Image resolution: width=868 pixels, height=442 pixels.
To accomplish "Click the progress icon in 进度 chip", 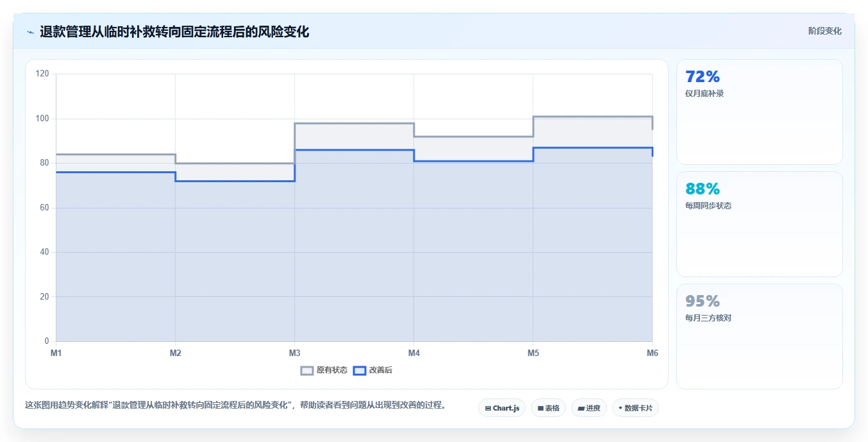I will (581, 408).
